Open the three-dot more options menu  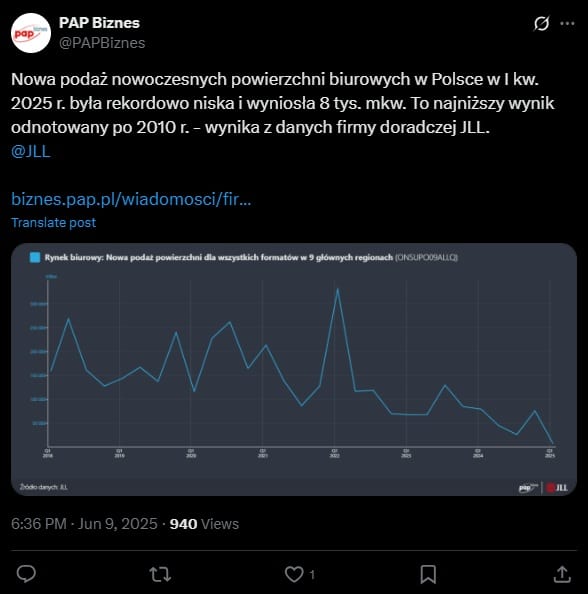coord(567,23)
